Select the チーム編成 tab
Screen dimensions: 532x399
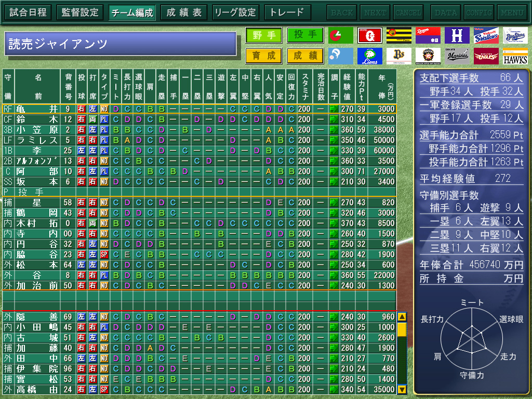coord(132,12)
